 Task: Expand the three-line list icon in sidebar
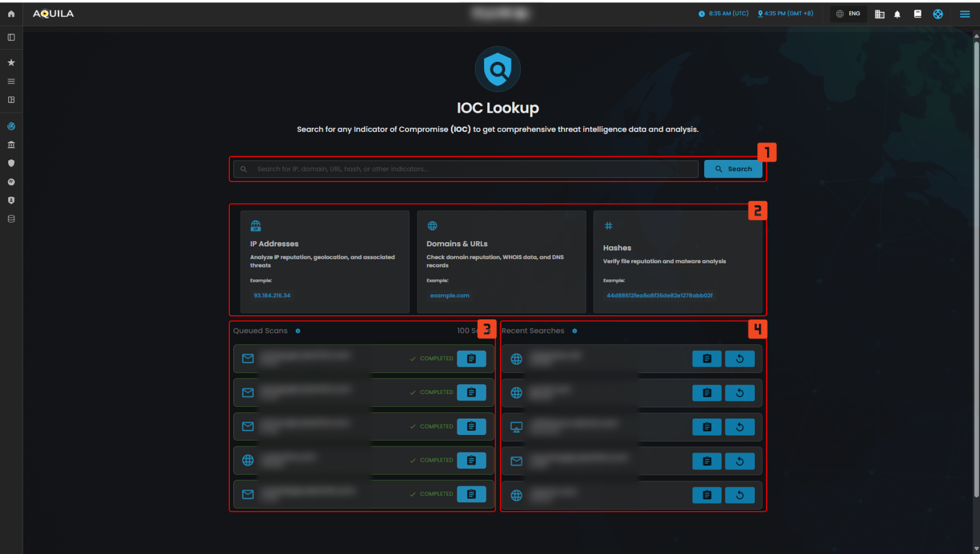(x=11, y=81)
